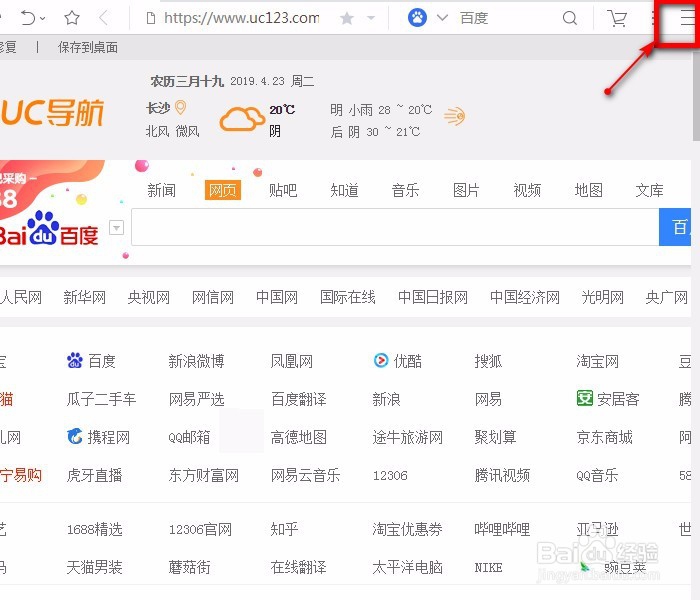700x600 pixels.
Task: Open the browser hamburger menu
Action: (688, 18)
